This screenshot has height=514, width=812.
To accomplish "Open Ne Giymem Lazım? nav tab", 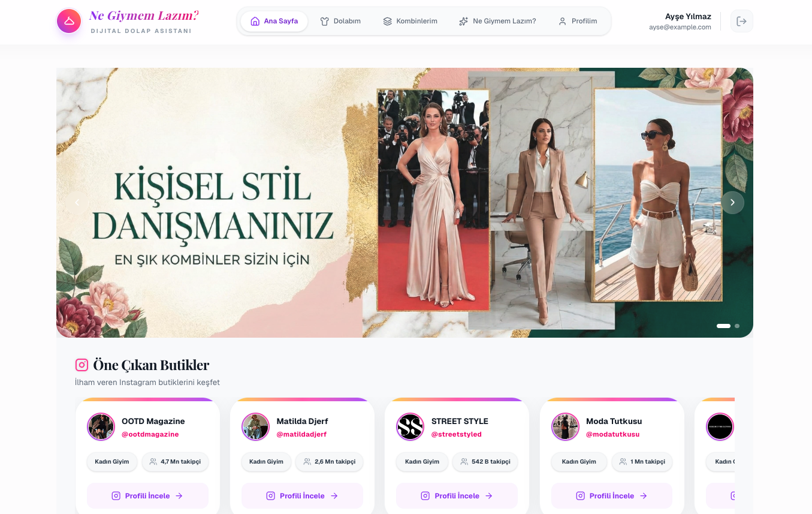I will click(497, 21).
